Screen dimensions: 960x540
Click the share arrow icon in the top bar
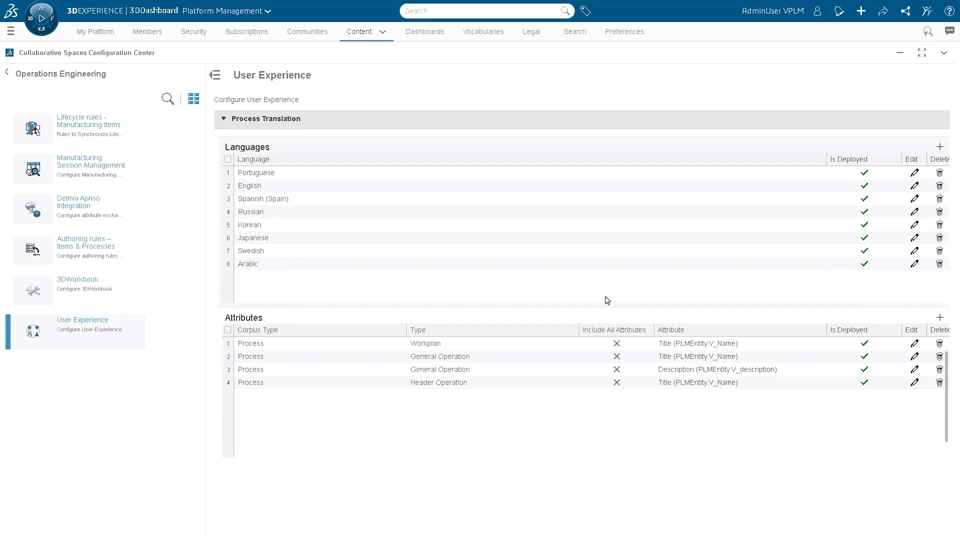pos(883,11)
